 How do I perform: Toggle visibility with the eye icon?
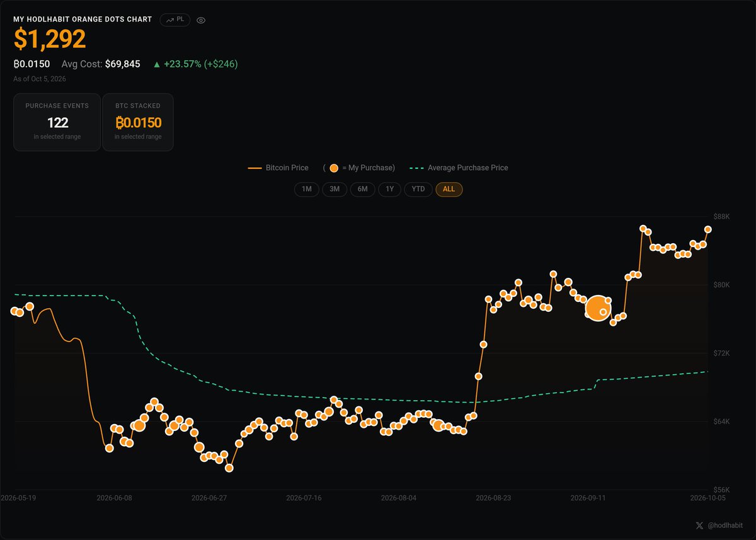click(x=201, y=20)
